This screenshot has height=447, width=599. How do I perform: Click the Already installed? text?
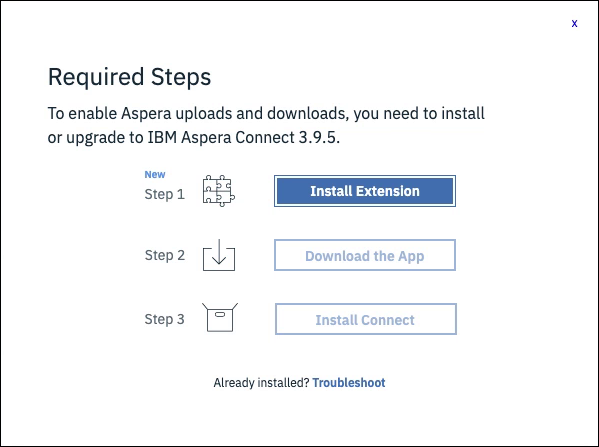pyautogui.click(x=261, y=382)
